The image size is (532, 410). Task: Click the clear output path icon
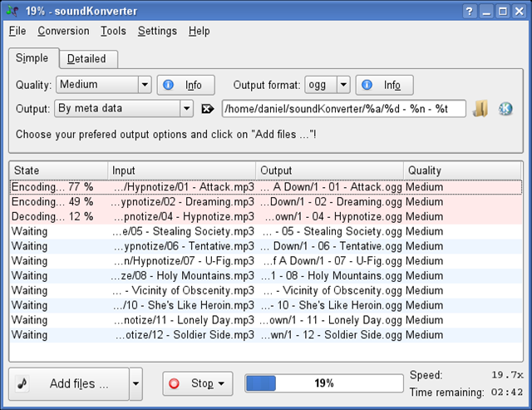point(208,109)
